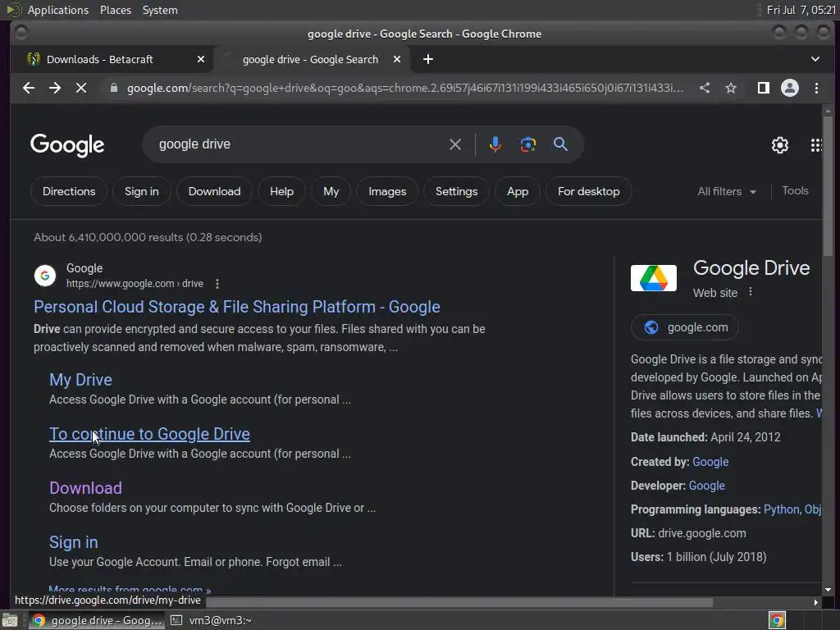This screenshot has height=630, width=840.
Task: Open the Download sitelink
Action: point(85,488)
